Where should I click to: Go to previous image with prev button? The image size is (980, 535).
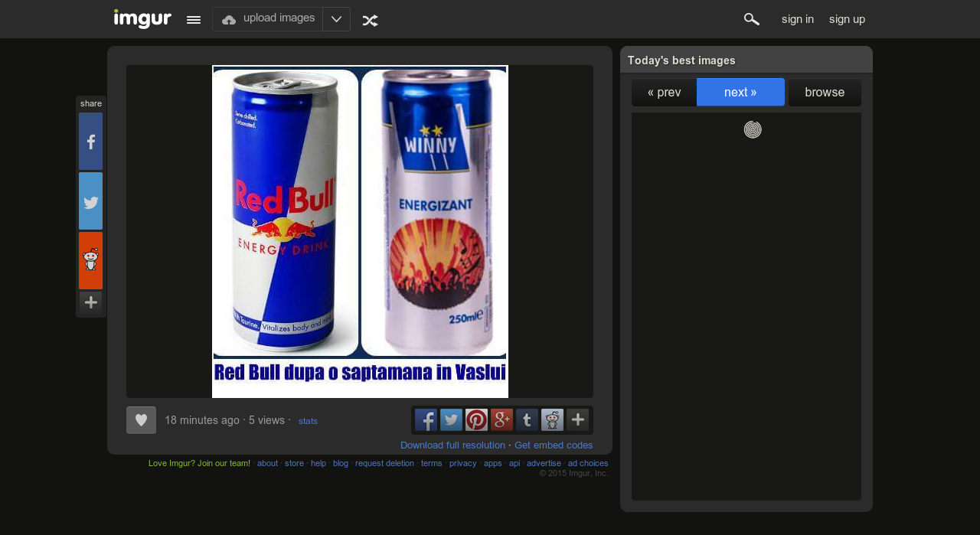pos(664,93)
